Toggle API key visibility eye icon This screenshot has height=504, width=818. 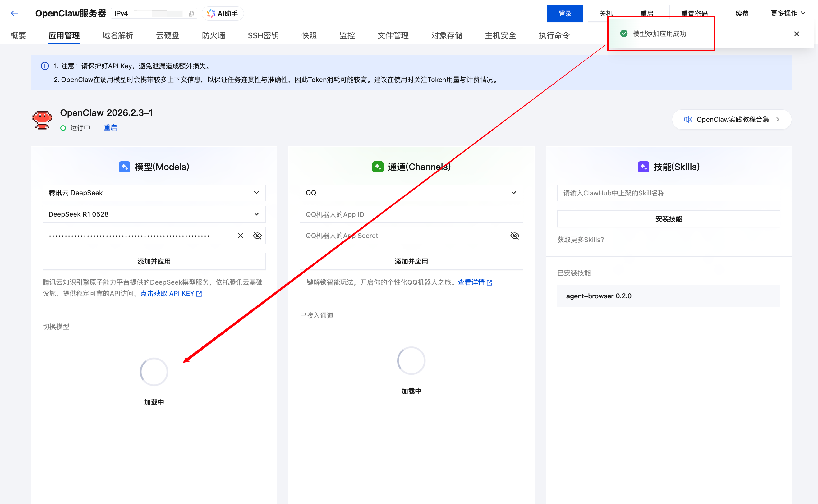(257, 236)
